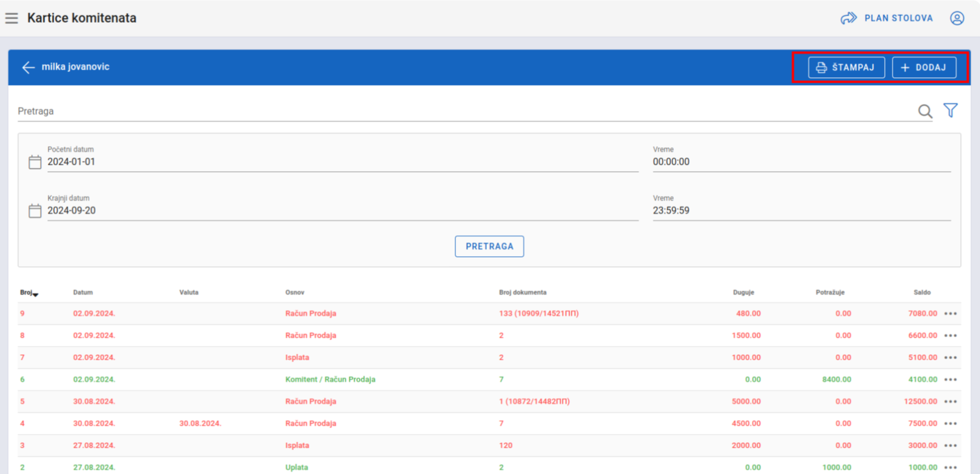Open calendar for Krajnji datum
The image size is (980, 474).
pos(35,211)
